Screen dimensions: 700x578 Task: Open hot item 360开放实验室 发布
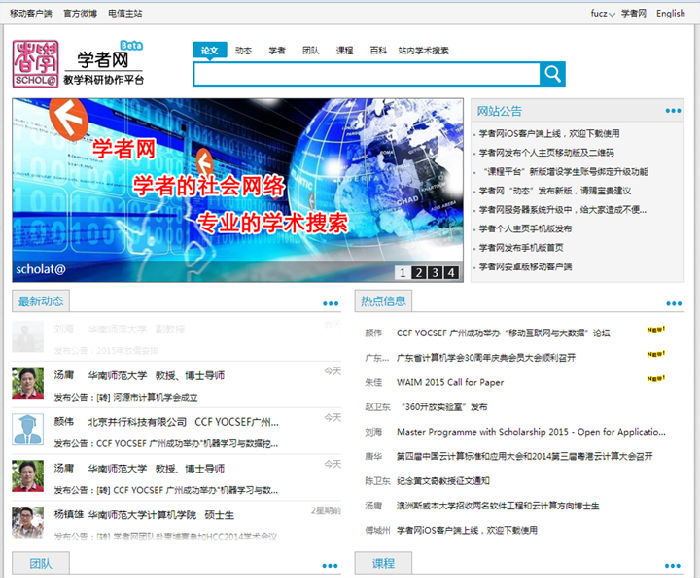pyautogui.click(x=444, y=407)
